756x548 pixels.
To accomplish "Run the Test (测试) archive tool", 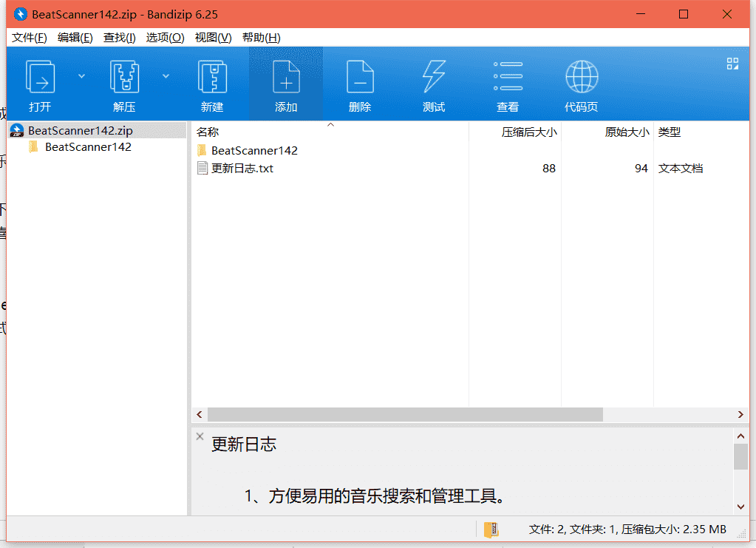I will pos(434,76).
